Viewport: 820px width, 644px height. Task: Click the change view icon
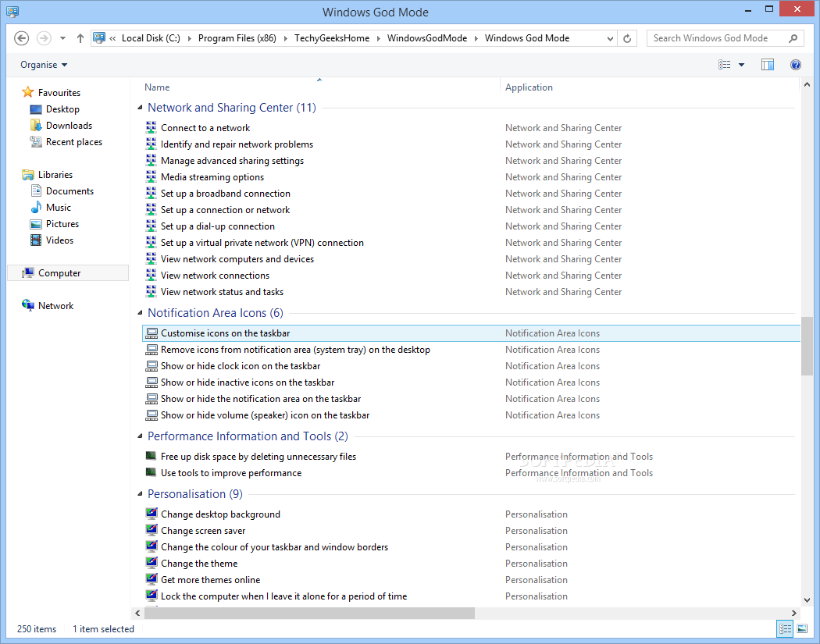pyautogui.click(x=724, y=65)
